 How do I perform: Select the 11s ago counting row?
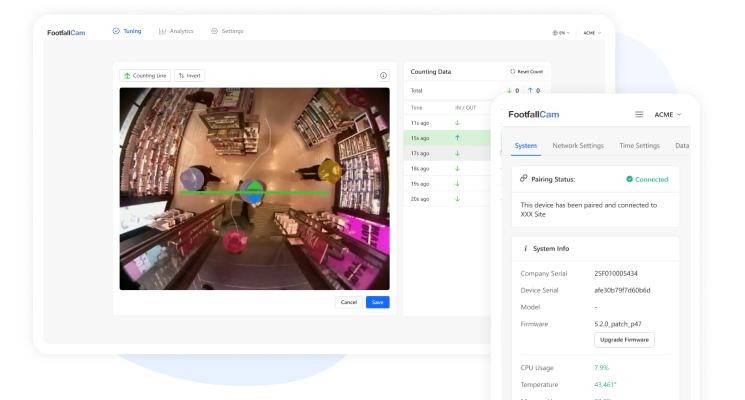point(447,123)
